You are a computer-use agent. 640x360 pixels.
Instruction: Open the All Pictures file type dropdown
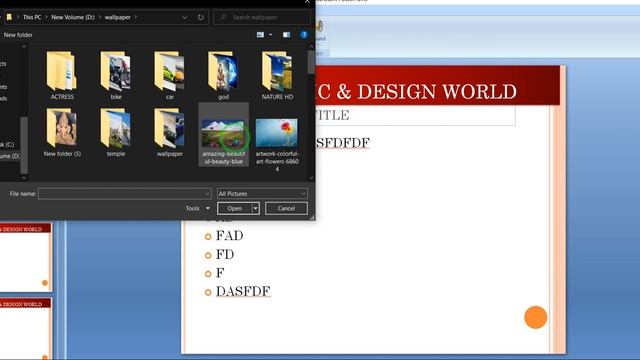(262, 194)
